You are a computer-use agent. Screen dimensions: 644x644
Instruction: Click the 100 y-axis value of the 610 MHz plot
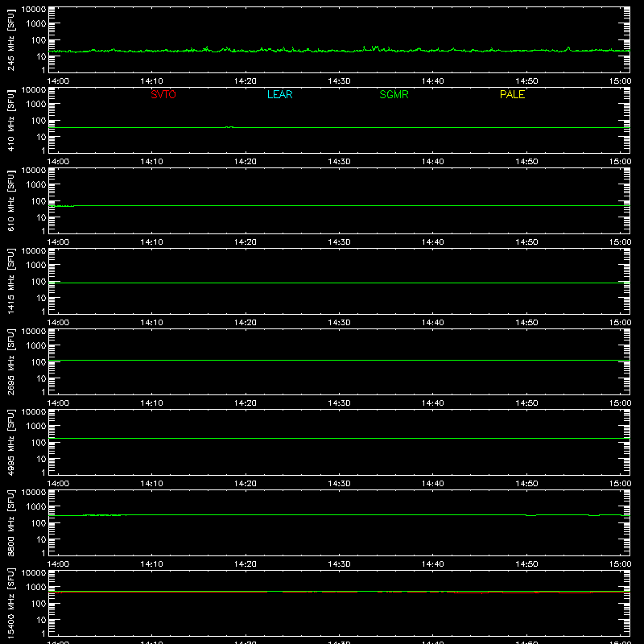pos(39,200)
